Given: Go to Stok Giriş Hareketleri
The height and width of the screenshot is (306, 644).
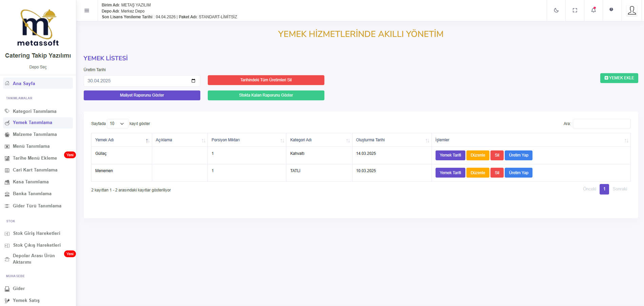Looking at the screenshot, I should click(37, 233).
